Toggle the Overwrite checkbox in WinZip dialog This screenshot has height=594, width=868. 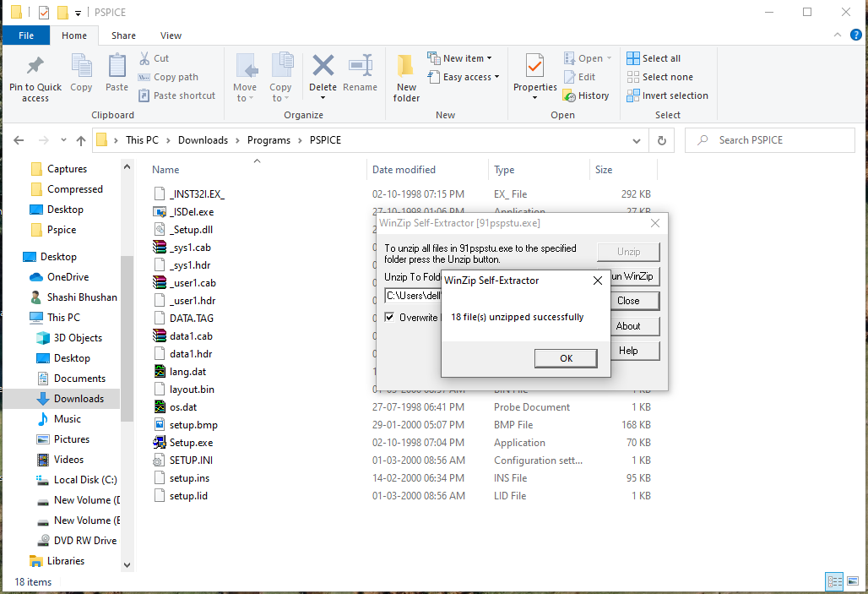[x=389, y=317]
